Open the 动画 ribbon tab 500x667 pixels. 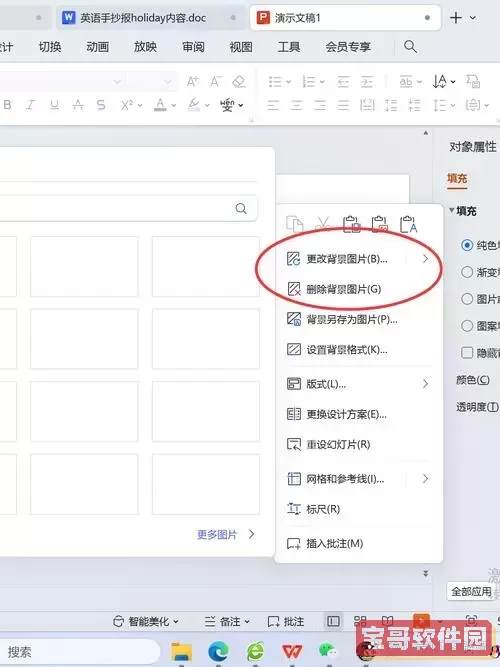(x=97, y=46)
